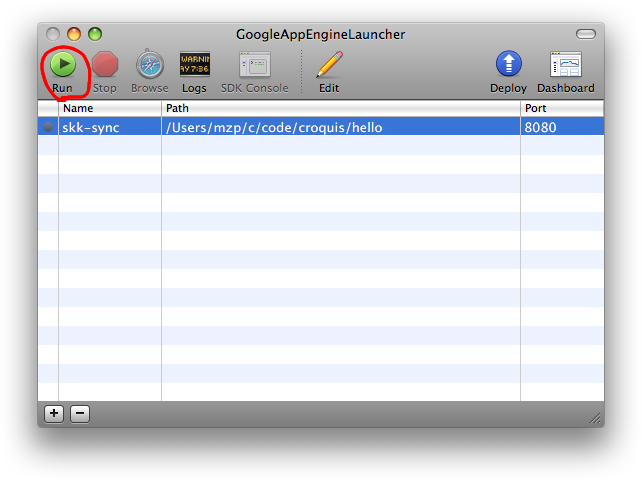Sort by the Name column header
The width and height of the screenshot is (642, 480).
tap(110, 109)
